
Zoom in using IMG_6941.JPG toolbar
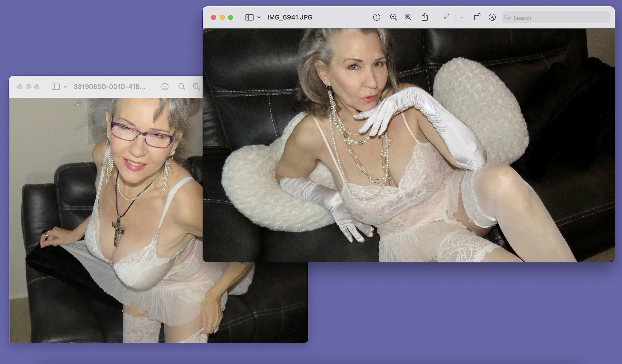[x=408, y=17]
